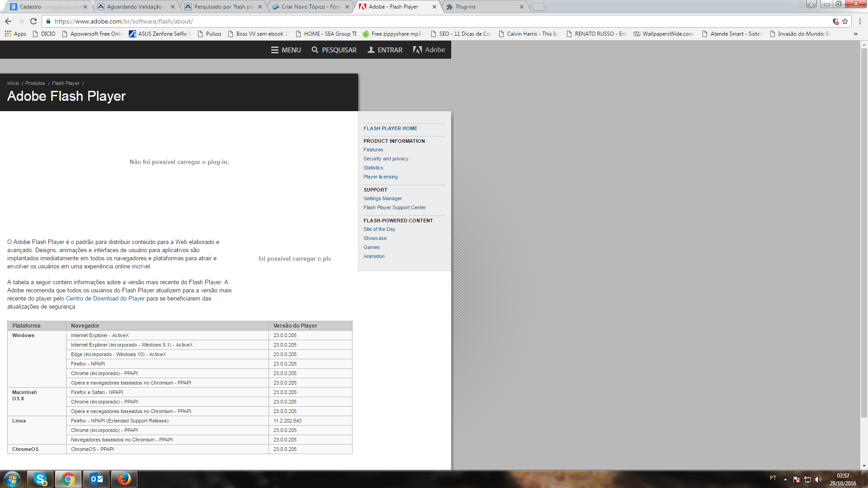Open the Pulsos bookmark
The width and height of the screenshot is (868, 488).
click(209, 34)
